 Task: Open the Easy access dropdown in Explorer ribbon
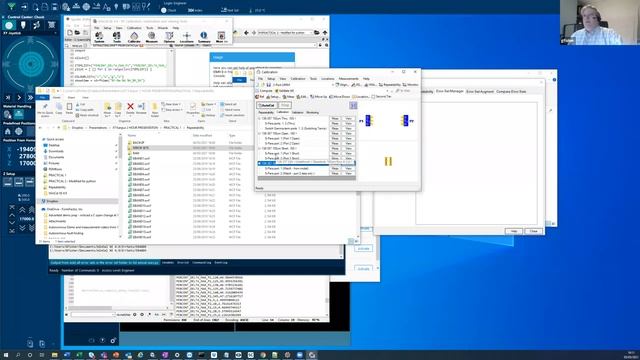click(x=172, y=110)
